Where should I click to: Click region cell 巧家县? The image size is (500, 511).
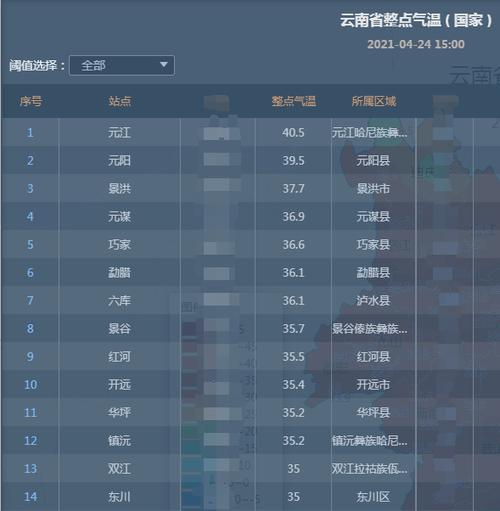[373, 245]
